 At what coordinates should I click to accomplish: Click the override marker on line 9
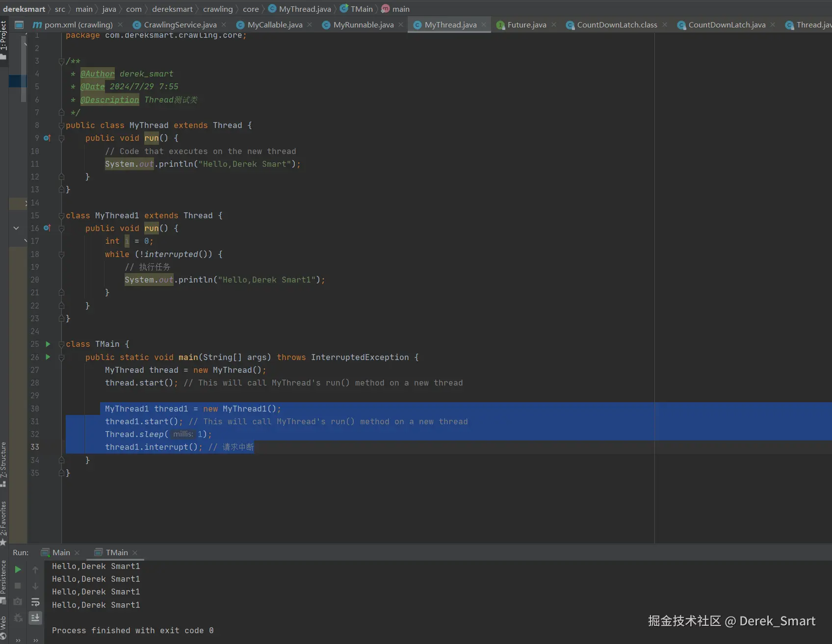coord(47,138)
